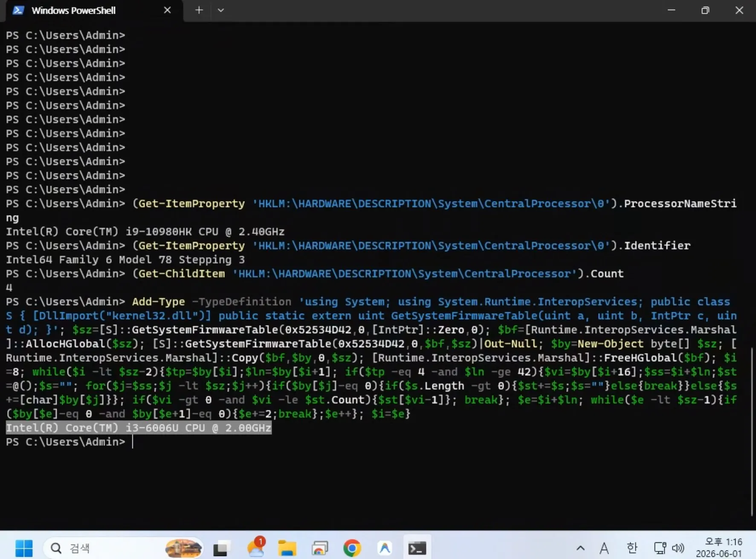The width and height of the screenshot is (756, 559).
Task: Open the terminal icon in taskbar
Action: [x=417, y=548]
